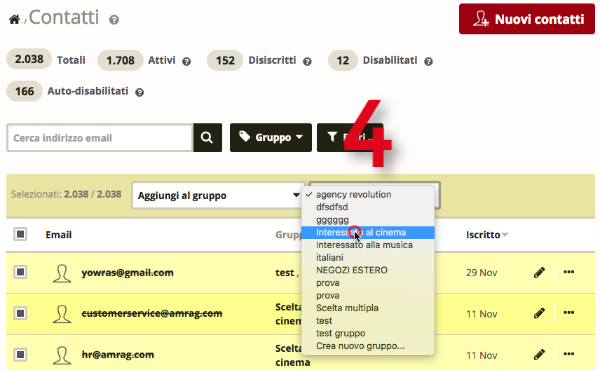
Task: Open more options for yowras@gmail.com
Action: (x=569, y=272)
